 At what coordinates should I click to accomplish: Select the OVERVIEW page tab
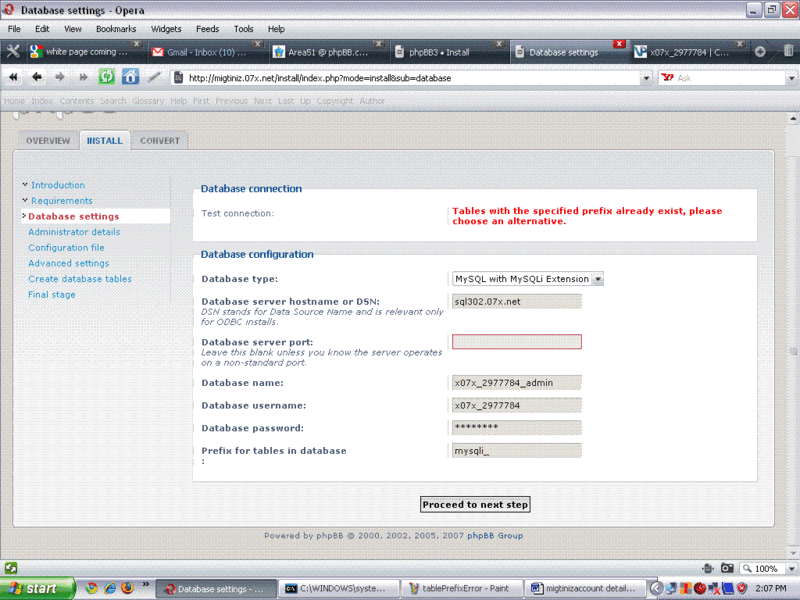pos(48,140)
